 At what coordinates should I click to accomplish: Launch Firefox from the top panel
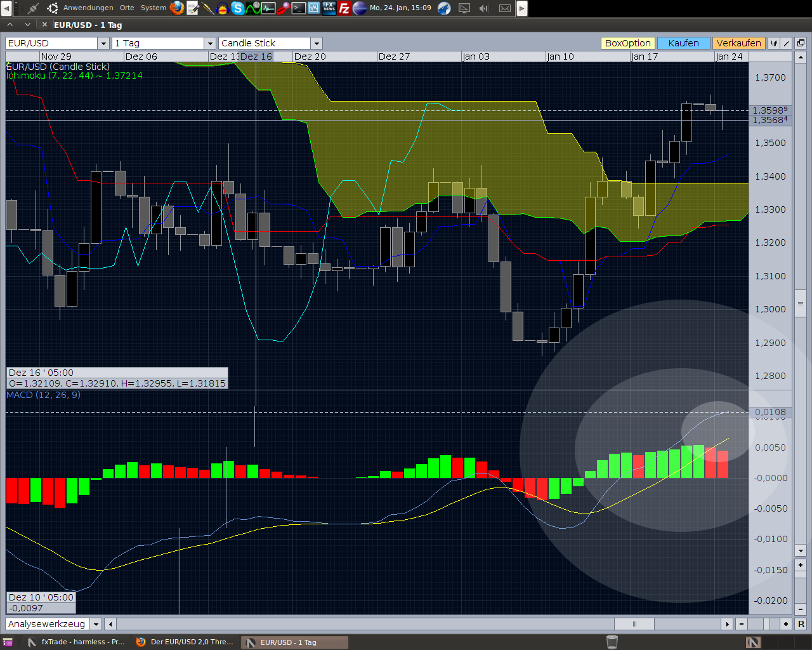(176, 8)
